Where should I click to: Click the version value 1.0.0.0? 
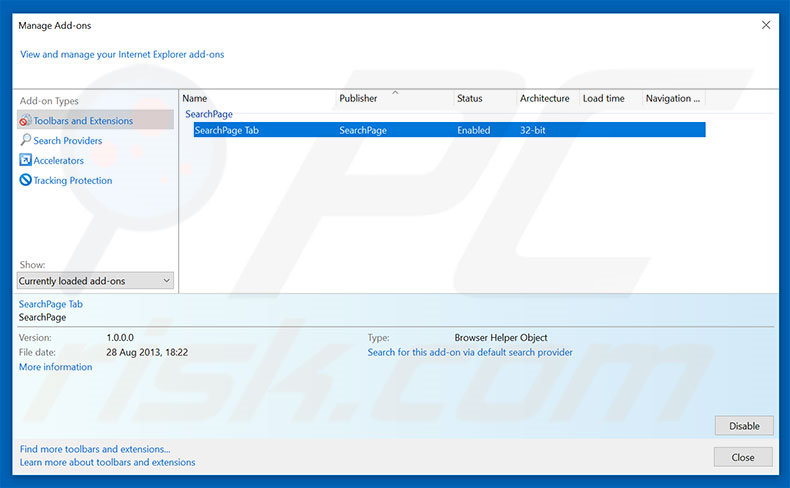(120, 337)
